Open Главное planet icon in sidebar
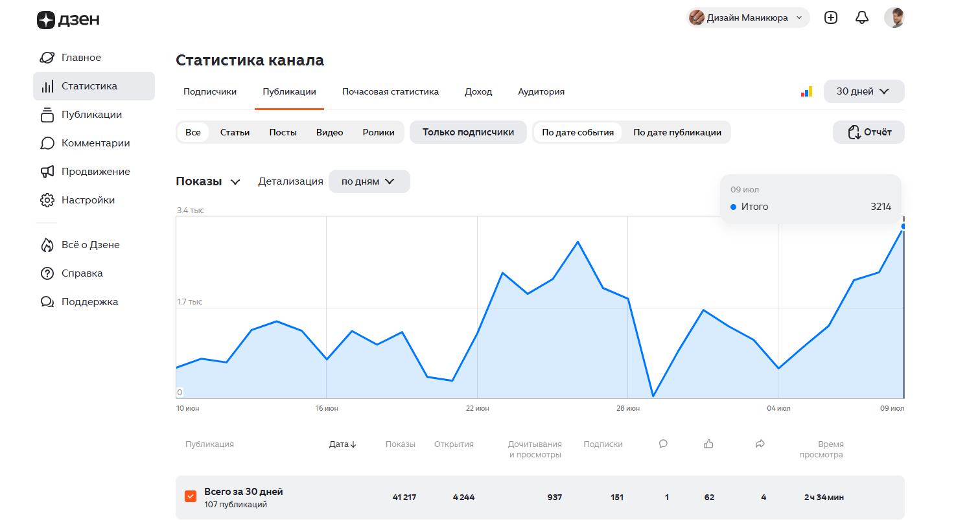The width and height of the screenshot is (980, 528). [x=47, y=58]
